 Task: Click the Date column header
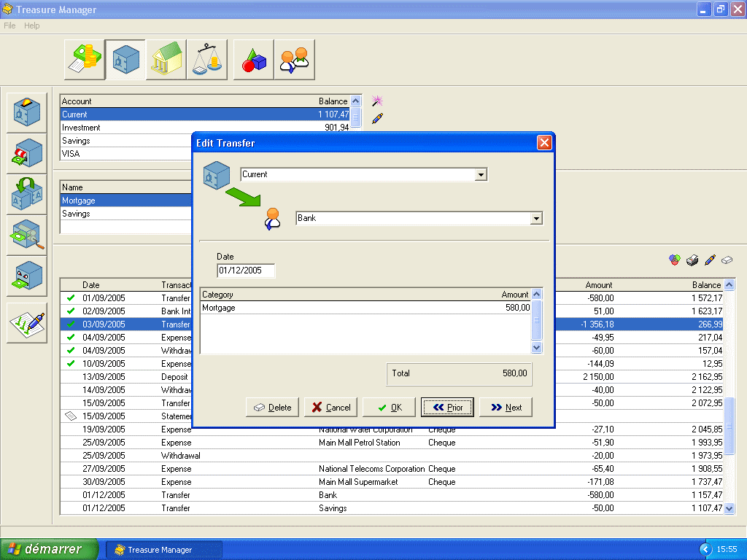pyautogui.click(x=91, y=285)
